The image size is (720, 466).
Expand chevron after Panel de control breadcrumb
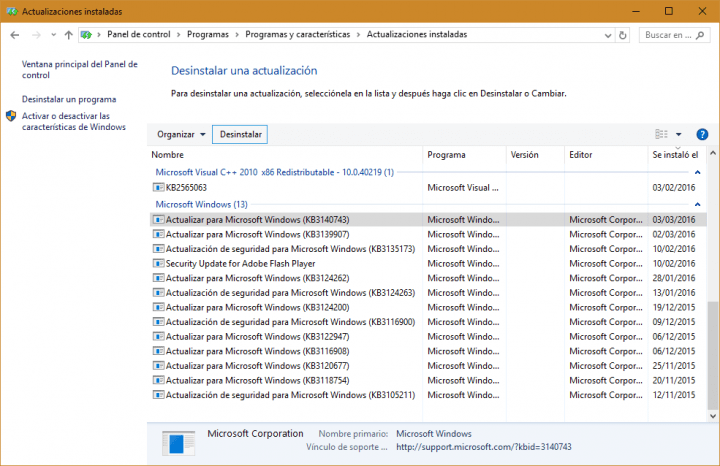coord(179,35)
